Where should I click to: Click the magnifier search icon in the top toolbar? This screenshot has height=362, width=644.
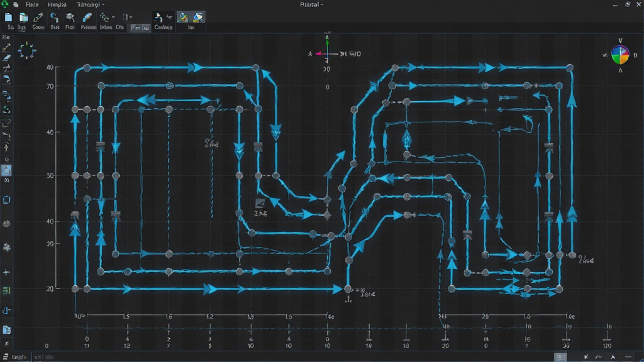pyautogui.click(x=70, y=17)
